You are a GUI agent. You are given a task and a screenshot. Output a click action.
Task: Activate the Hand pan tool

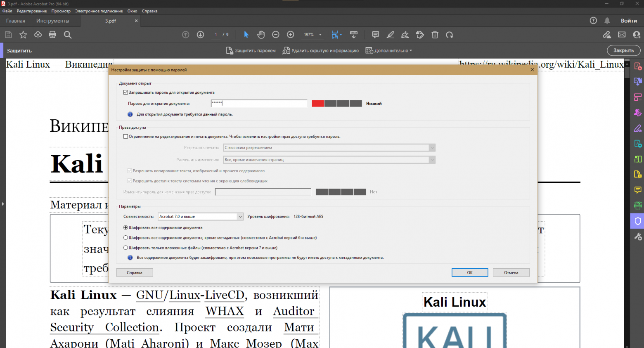[x=261, y=35]
